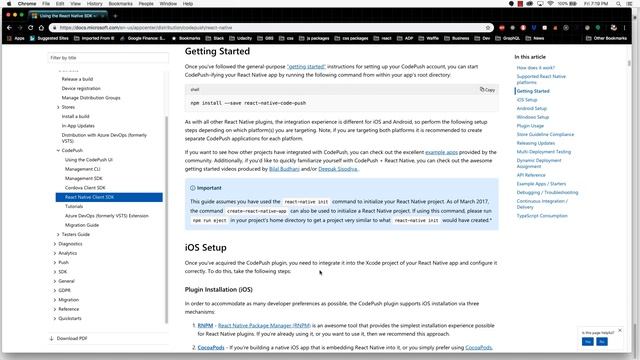Open Bilal Budhani's video link
The width and height of the screenshot is (640, 360).
point(284,169)
